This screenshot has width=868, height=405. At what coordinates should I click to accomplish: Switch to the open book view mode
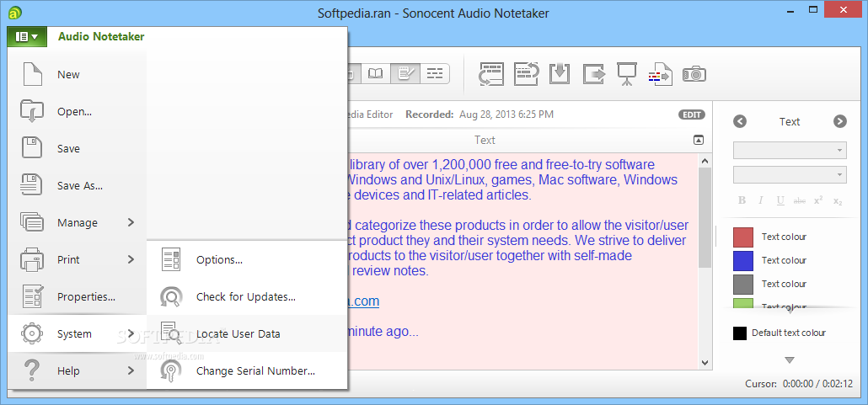point(375,73)
